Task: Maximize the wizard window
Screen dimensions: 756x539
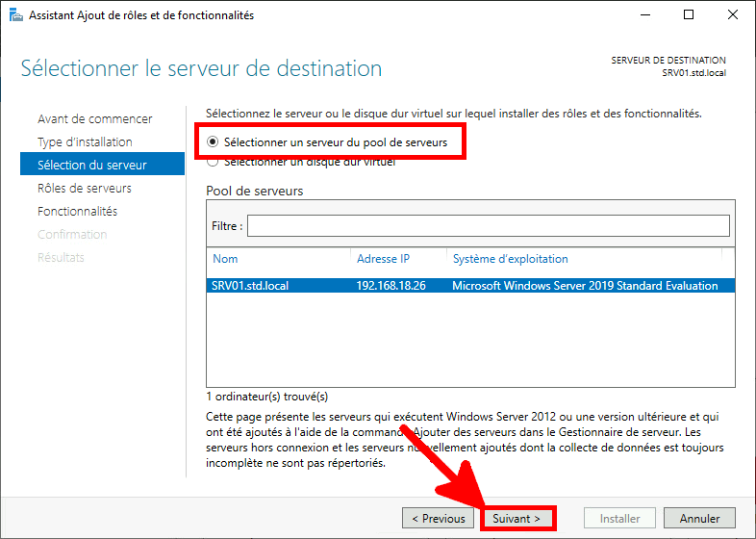Action: (x=689, y=15)
